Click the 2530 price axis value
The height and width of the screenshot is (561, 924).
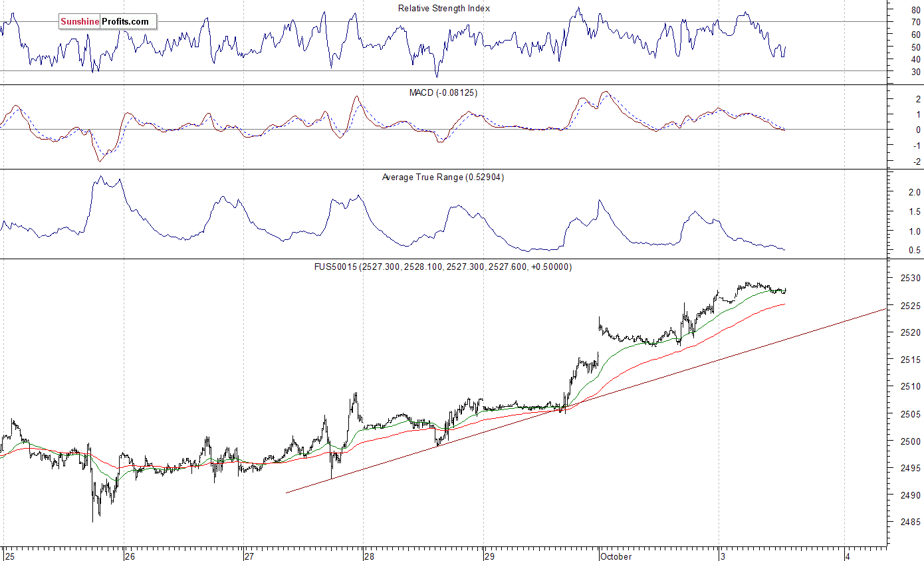click(x=910, y=278)
